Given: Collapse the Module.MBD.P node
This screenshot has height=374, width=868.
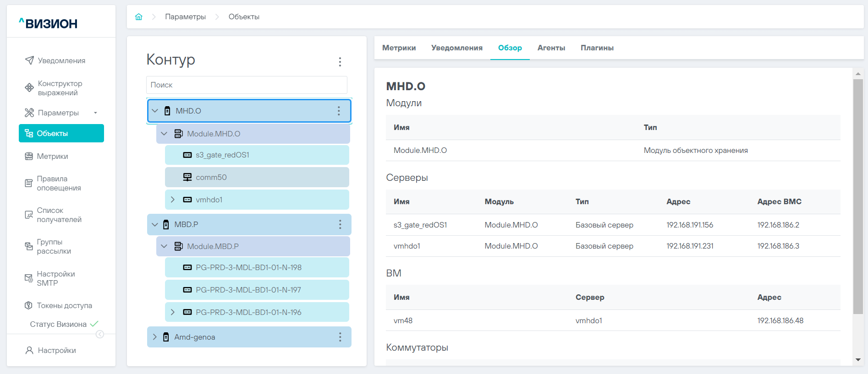Looking at the screenshot, I should pyautogui.click(x=164, y=246).
